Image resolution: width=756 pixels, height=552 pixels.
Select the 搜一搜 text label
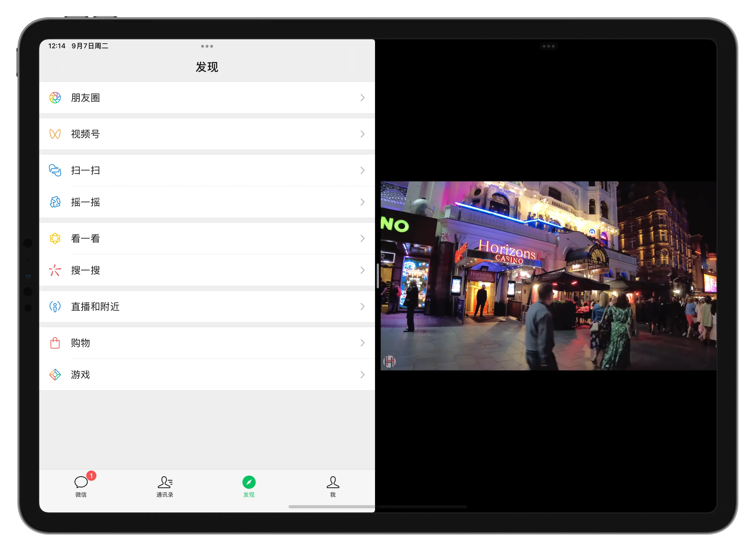[x=85, y=270]
